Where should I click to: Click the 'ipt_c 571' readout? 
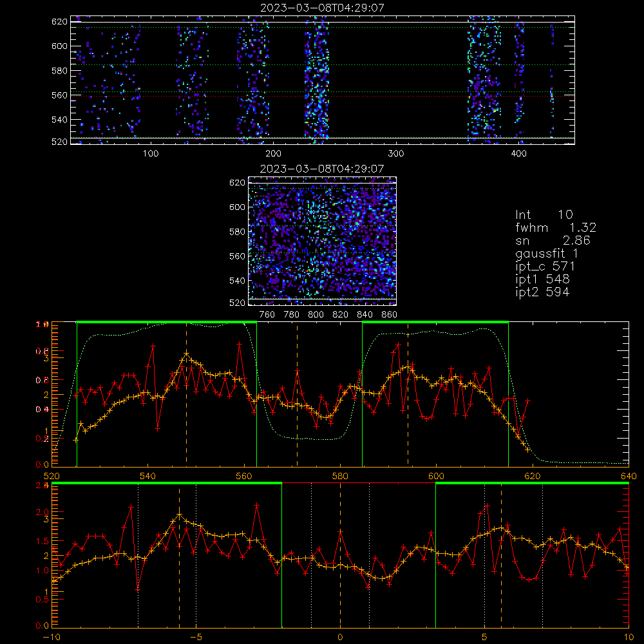(545, 267)
